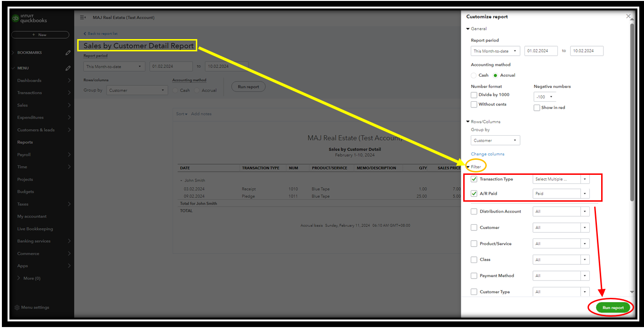
Task: Check the Customer filter checkbox
Action: 474,228
